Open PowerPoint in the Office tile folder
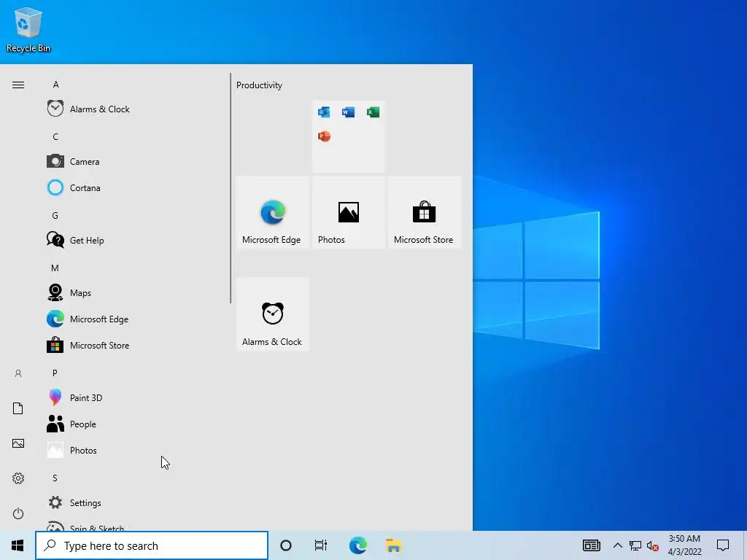Viewport: 747px width, 560px height. (324, 136)
